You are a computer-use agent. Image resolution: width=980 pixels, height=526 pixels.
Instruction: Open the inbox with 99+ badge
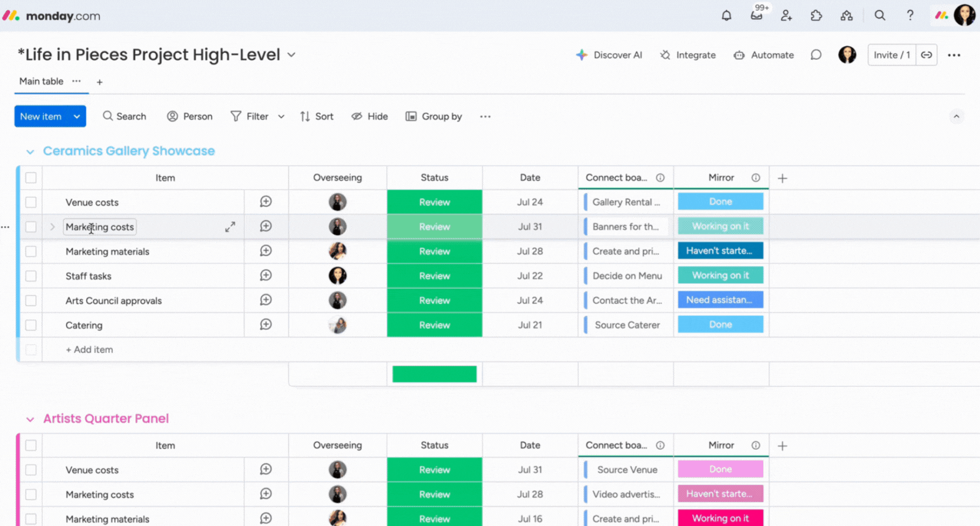coord(757,15)
